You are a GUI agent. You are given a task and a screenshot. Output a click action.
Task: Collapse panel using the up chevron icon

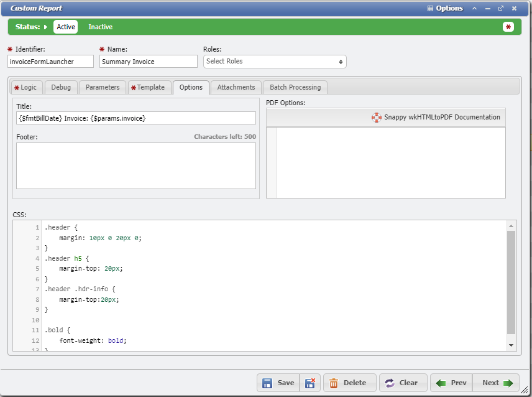(x=475, y=9)
